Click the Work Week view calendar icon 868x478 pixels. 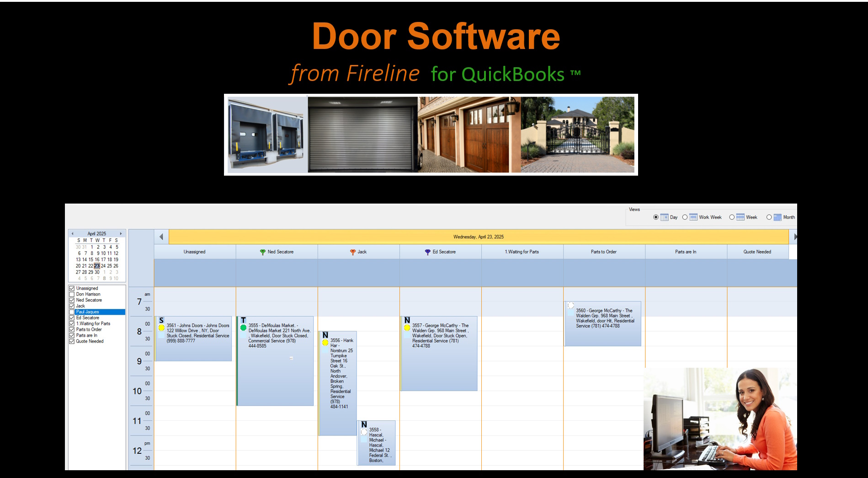pos(693,217)
